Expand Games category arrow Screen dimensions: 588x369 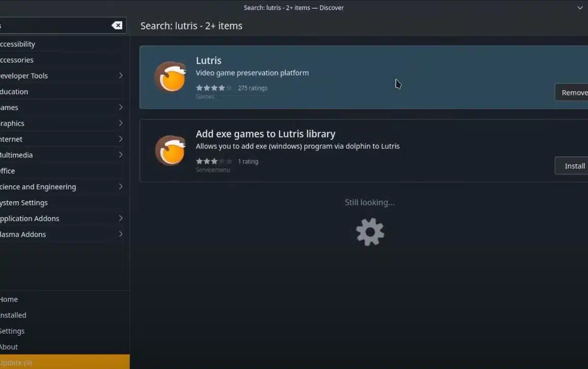(x=120, y=108)
